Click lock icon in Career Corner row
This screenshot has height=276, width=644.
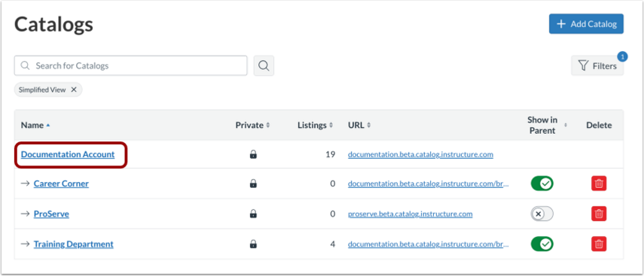(253, 183)
